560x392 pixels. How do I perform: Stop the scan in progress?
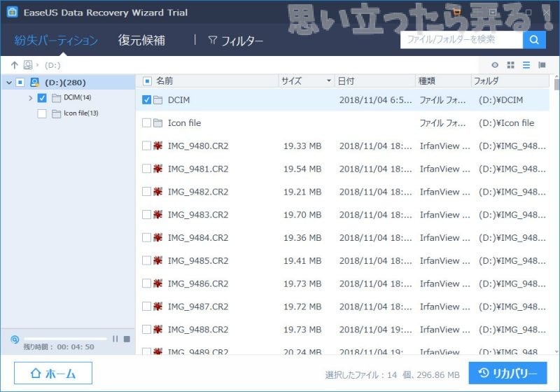point(127,339)
